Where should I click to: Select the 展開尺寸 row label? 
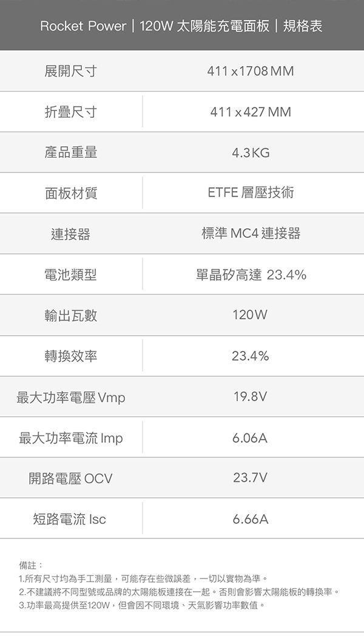(x=70, y=71)
